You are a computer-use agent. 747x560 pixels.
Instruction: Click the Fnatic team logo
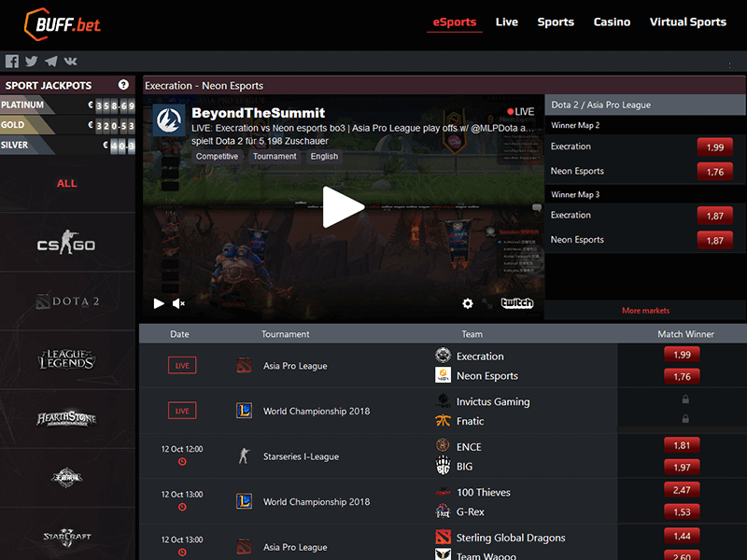point(443,420)
